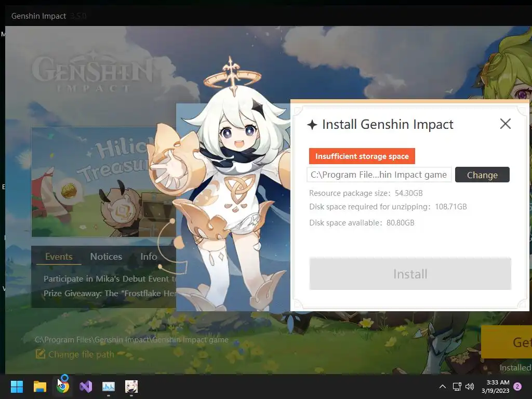The width and height of the screenshot is (532, 399).
Task: Open the Windows Start menu
Action: [x=17, y=387]
